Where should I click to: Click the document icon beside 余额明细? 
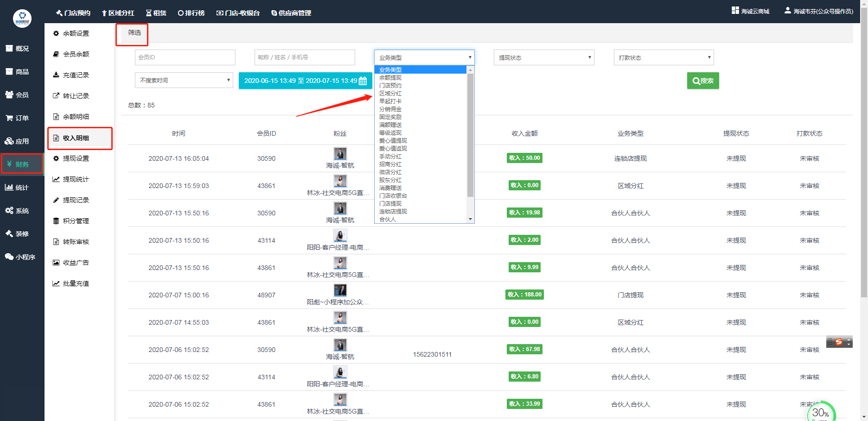[x=56, y=117]
